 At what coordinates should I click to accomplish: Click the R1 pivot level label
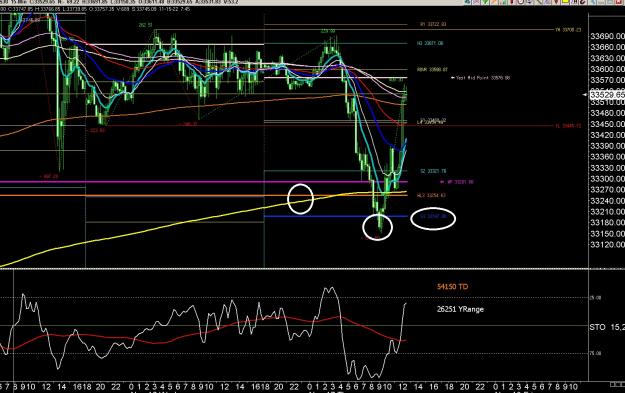pos(433,24)
